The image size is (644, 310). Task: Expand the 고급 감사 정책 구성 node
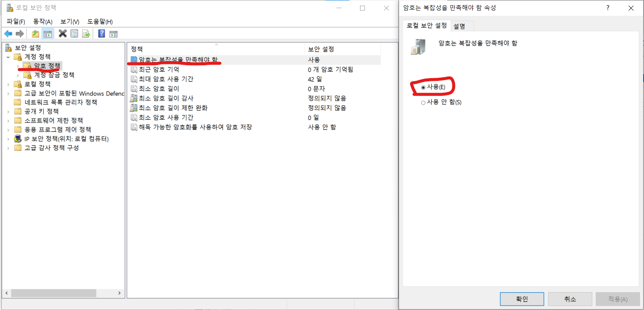[x=8, y=148]
